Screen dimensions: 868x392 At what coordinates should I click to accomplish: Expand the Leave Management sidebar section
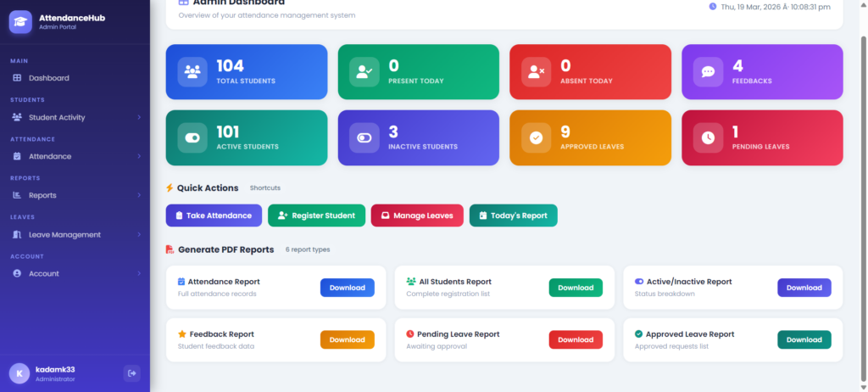click(x=75, y=234)
